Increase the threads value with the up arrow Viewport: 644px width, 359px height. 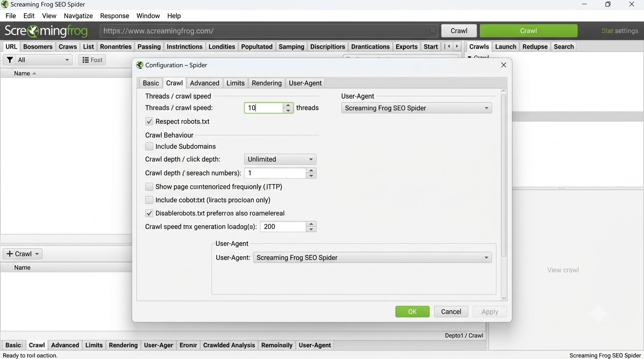(288, 105)
